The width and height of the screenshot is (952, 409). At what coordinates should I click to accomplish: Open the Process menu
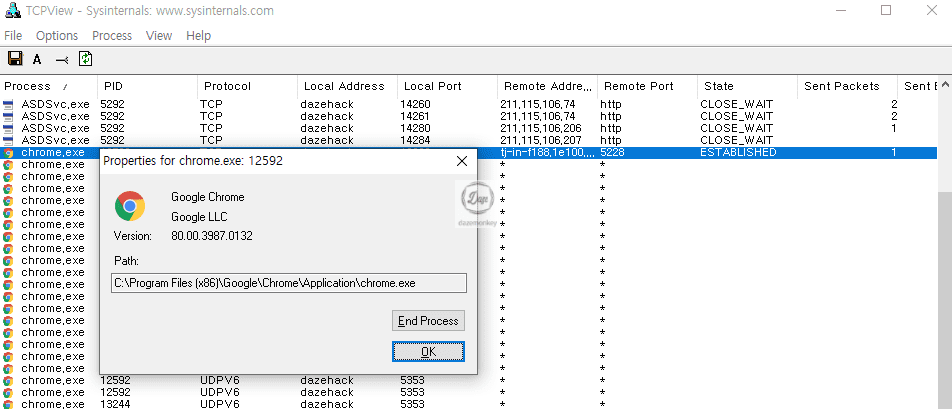point(112,36)
